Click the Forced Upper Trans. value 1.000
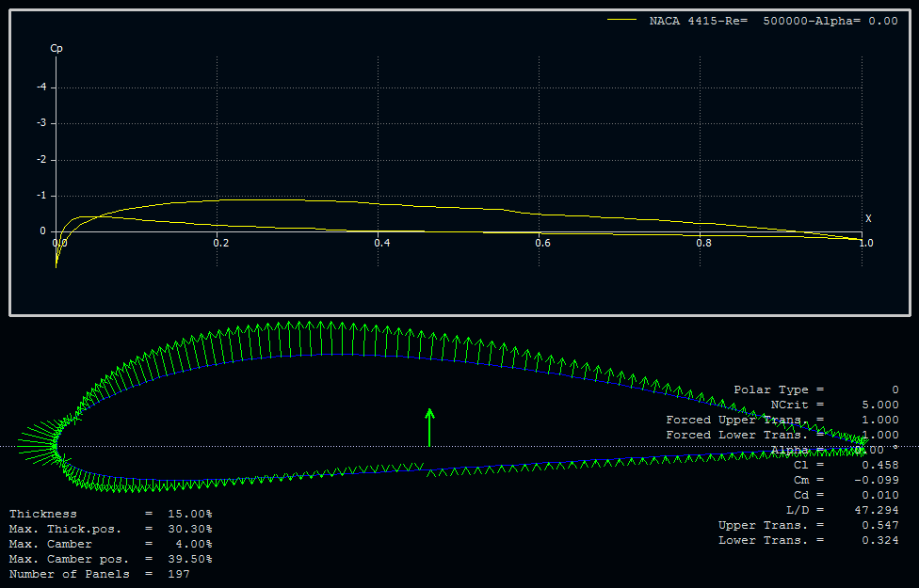This screenshot has width=919, height=588. tap(880, 420)
